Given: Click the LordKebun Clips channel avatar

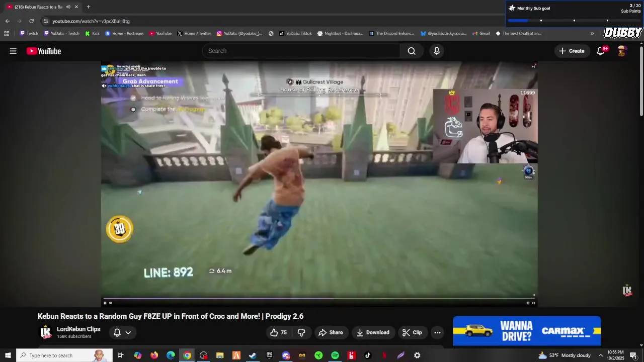Looking at the screenshot, I should 46,332.
